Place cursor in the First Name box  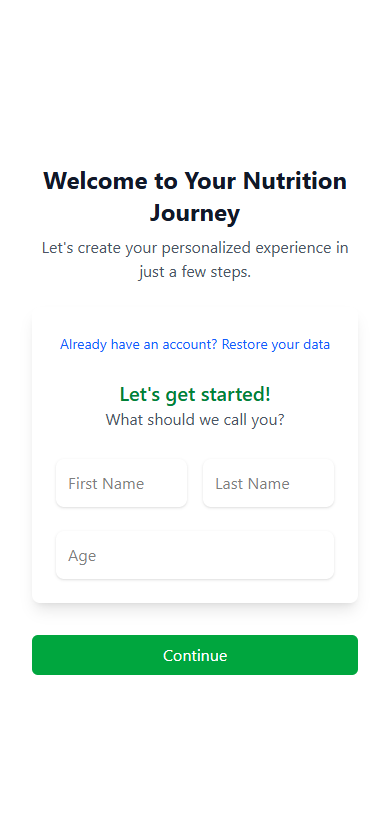point(121,483)
